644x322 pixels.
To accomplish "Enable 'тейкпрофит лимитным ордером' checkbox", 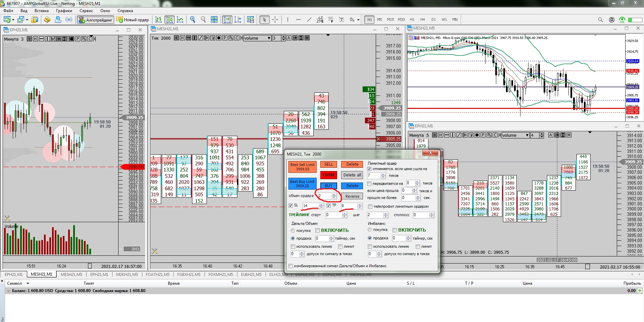I will tap(370, 206).
